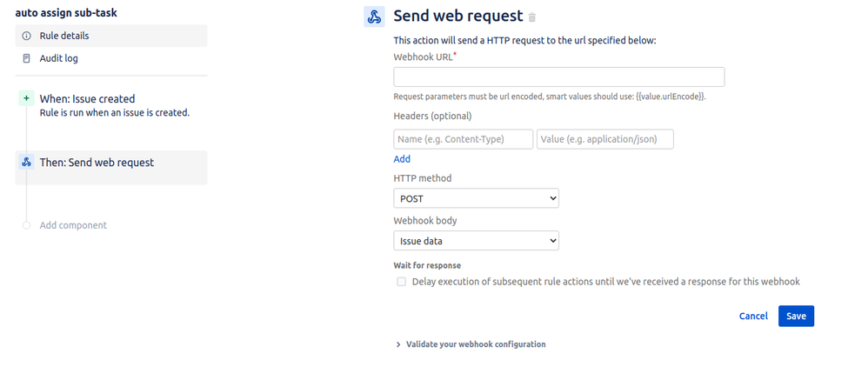868x387 pixels.
Task: Click the Cancel link
Action: coord(753,317)
